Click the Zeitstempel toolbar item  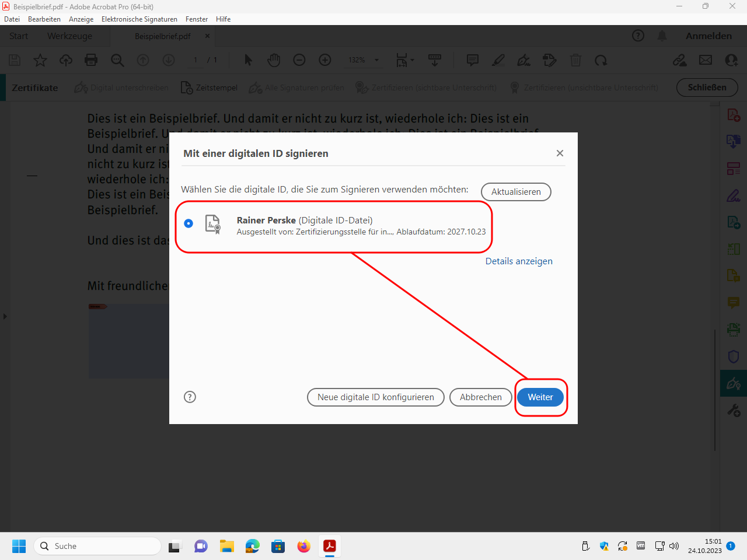pos(210,88)
